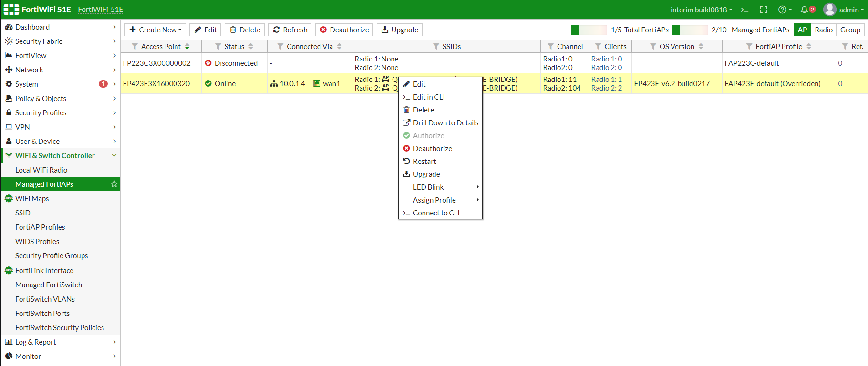This screenshot has height=366, width=868.
Task: Click the wan1 interface icon
Action: click(x=317, y=83)
